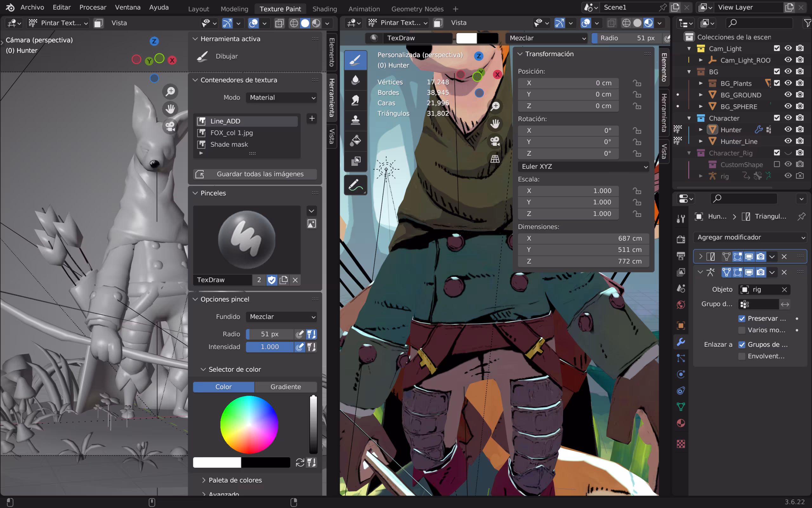Select the Clone stamp tool
Image resolution: width=812 pixels, height=508 pixels.
point(355,120)
